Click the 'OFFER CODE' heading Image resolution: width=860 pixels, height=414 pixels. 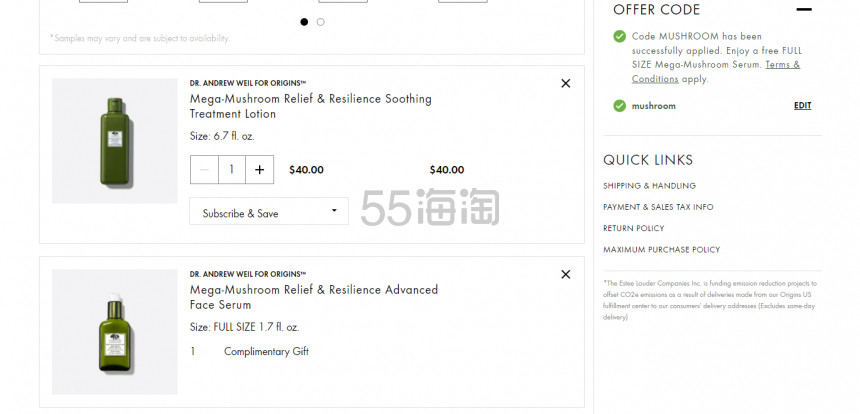pos(657,9)
